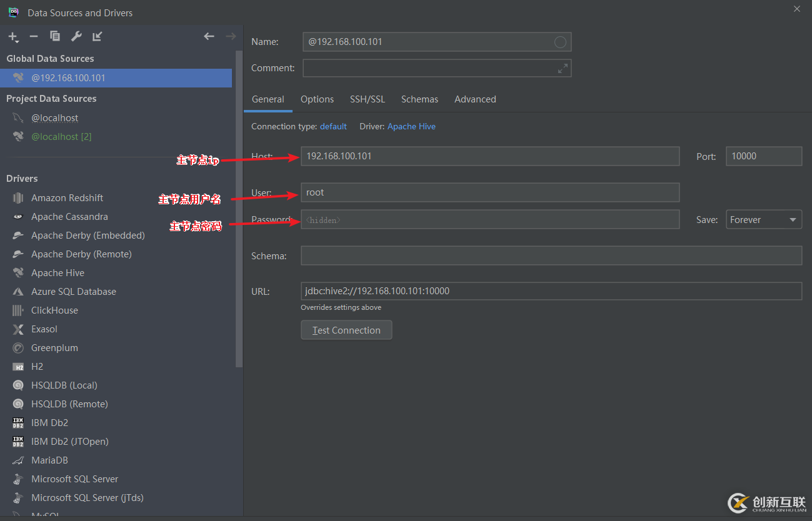812x521 pixels.
Task: Open the dropdown arrow under the add icon
Action: 17,42
